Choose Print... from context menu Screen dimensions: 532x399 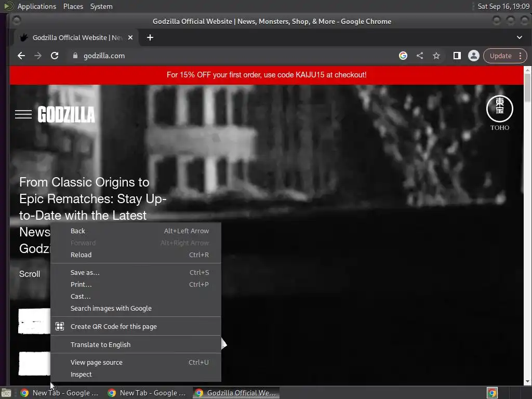pyautogui.click(x=136, y=284)
